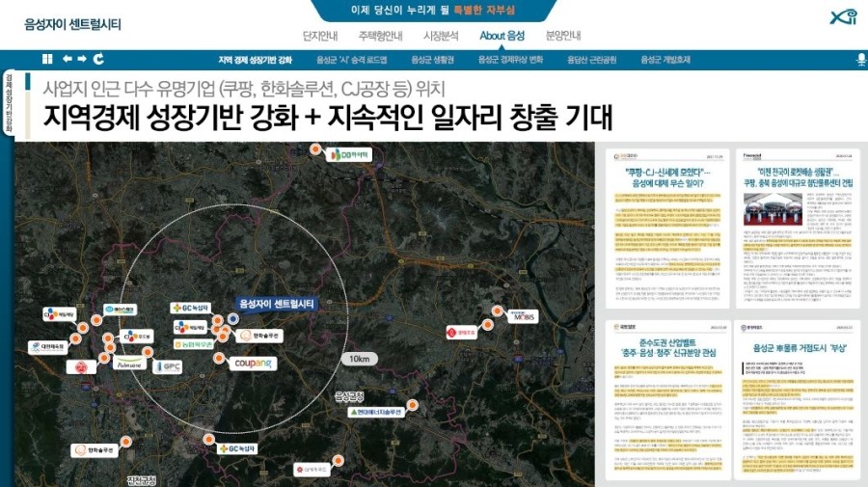The width and height of the screenshot is (868, 487).
Task: Click the GPC logo label on the map
Action: coord(167,366)
